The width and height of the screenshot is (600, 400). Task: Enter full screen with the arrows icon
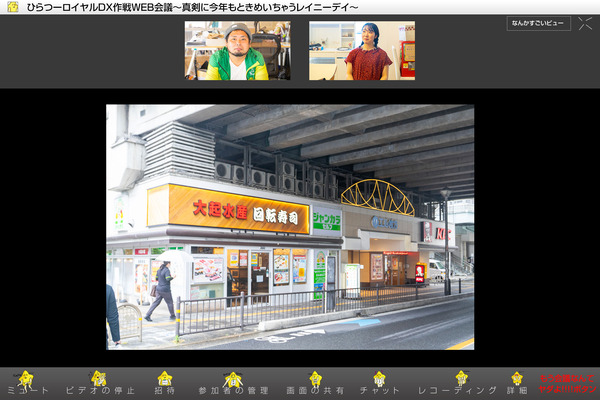(x=585, y=23)
